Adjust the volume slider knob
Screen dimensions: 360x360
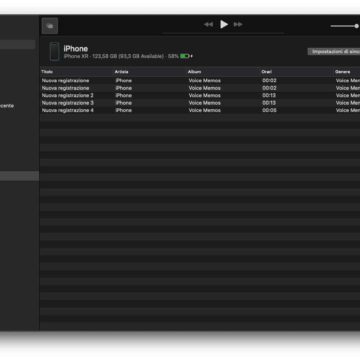(356, 26)
